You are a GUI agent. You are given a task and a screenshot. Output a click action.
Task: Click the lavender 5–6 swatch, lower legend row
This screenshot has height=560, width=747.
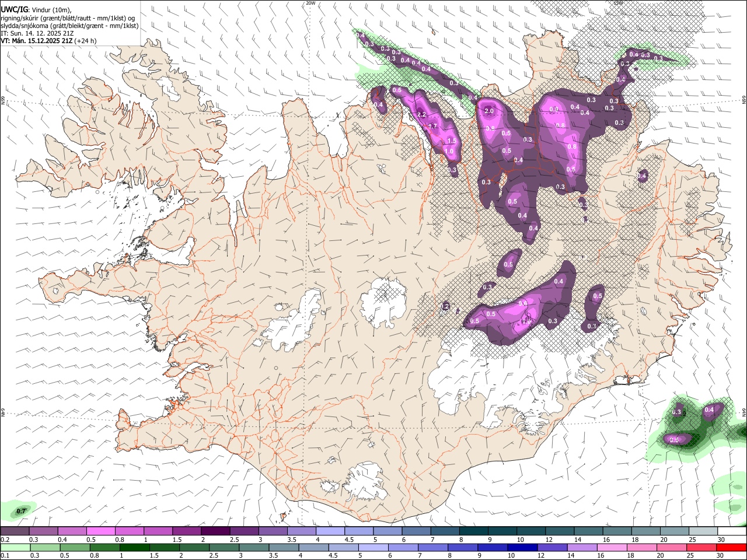[x=373, y=548]
